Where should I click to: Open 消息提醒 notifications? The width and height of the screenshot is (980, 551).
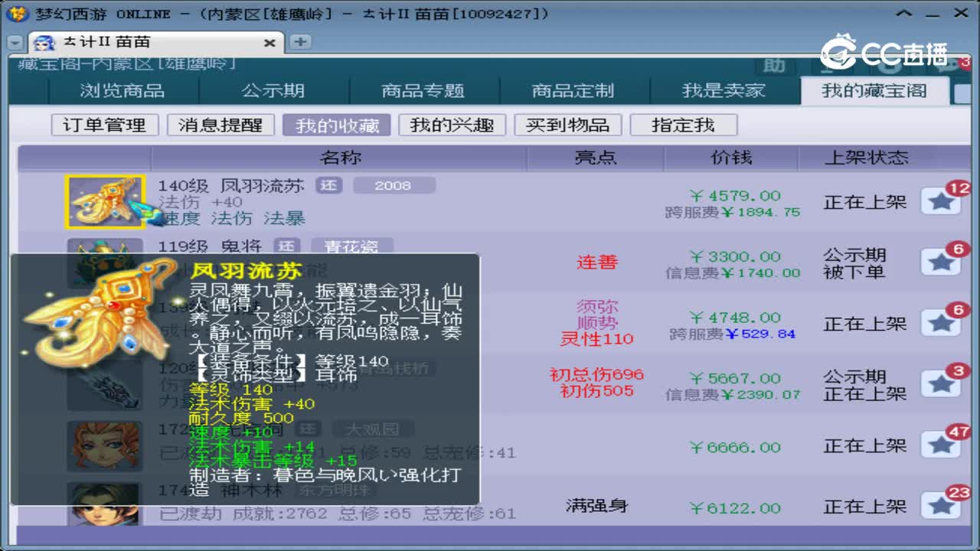click(x=220, y=125)
